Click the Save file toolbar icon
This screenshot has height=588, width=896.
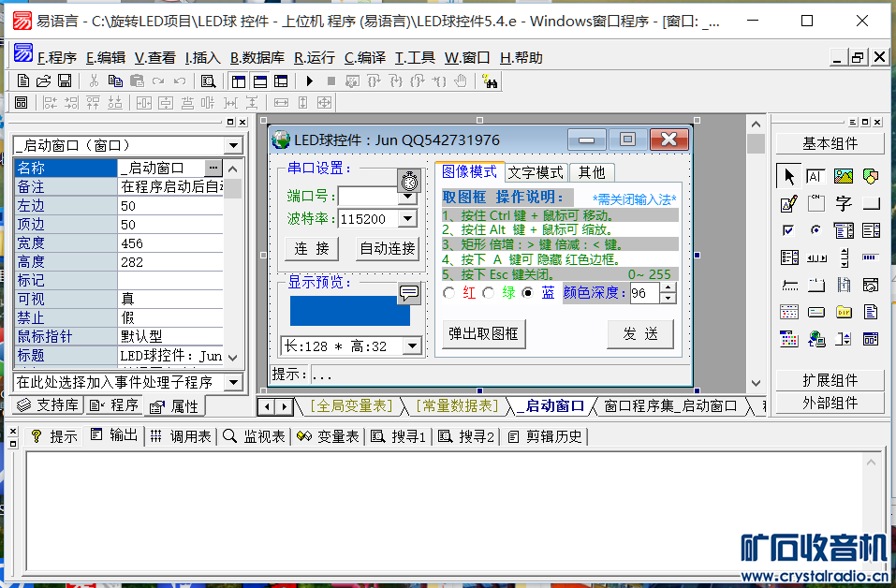65,81
